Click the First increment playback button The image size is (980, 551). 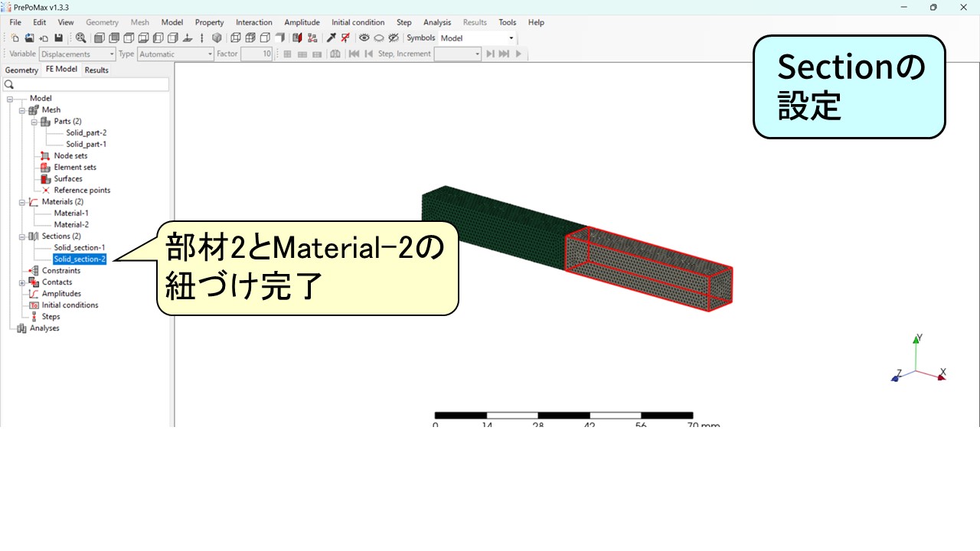354,54
